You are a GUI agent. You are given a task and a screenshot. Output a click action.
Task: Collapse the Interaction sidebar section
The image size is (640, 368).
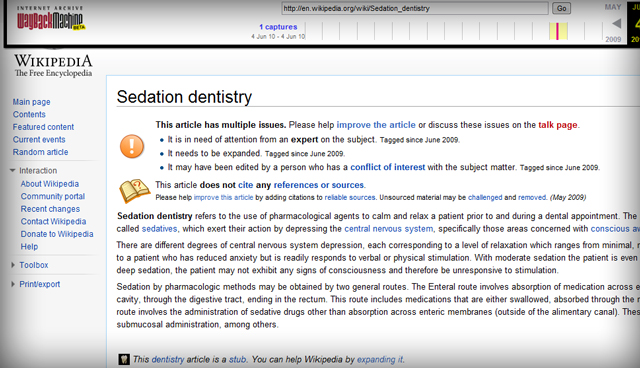[13, 171]
